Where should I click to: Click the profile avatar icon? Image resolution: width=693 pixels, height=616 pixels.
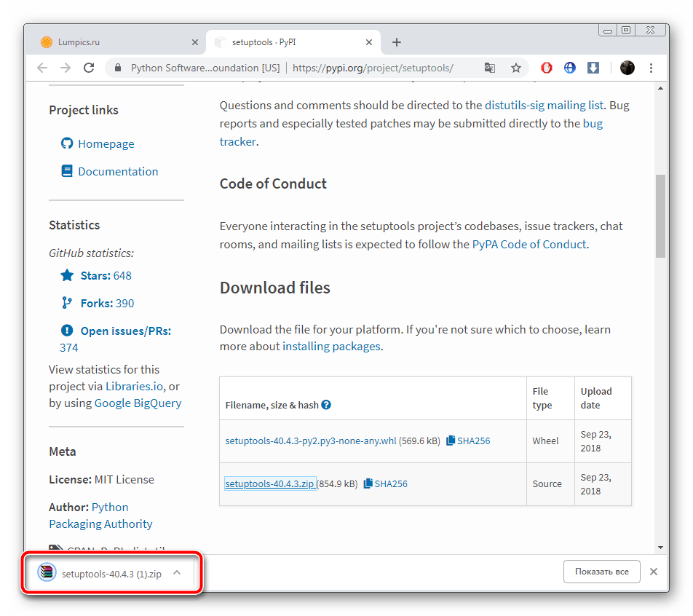click(627, 68)
